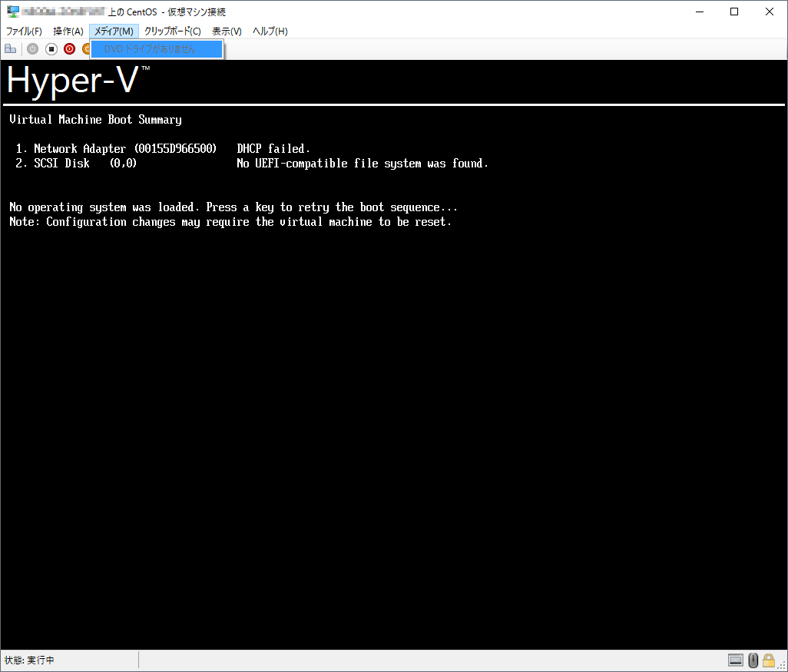The height and width of the screenshot is (672, 788).
Task: Close the open メディア(M) menu
Action: pyautogui.click(x=114, y=31)
